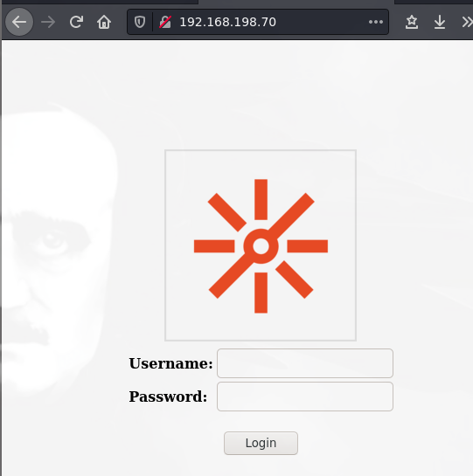Click the orange starburst logo image
The width and height of the screenshot is (473, 476).
tap(261, 245)
